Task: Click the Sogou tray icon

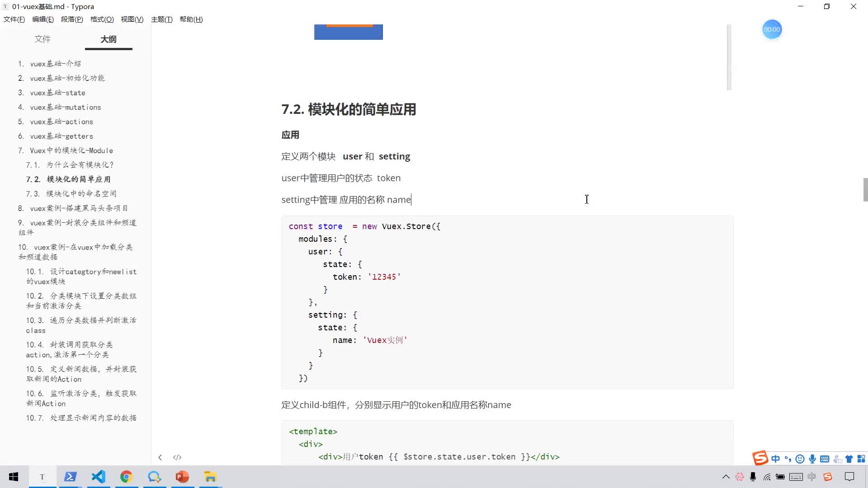Action: point(828,477)
